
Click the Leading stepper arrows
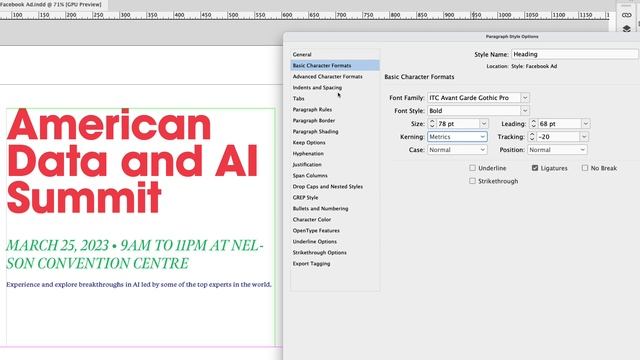533,124
